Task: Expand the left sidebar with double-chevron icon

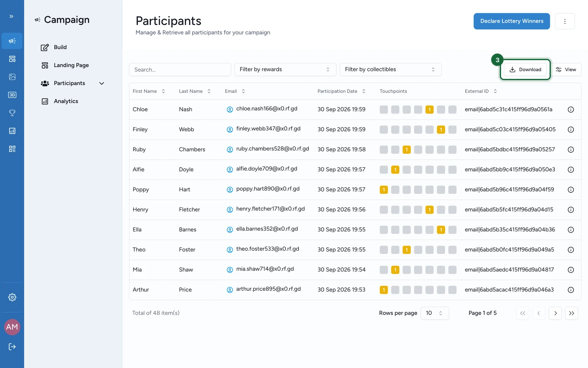Action: coord(11,16)
